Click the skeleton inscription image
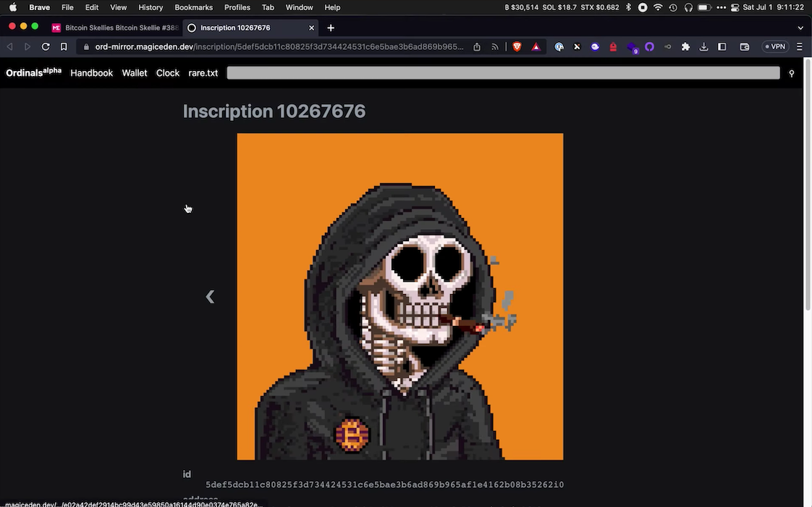The height and width of the screenshot is (507, 812). (x=399, y=296)
